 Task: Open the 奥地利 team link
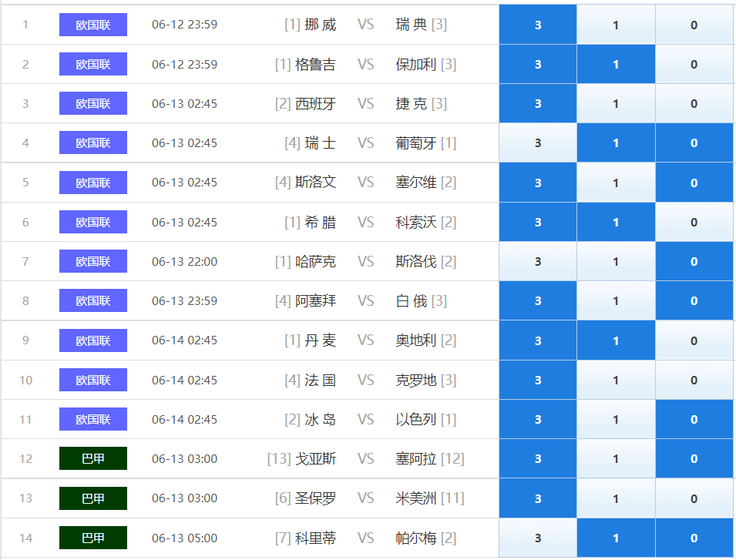(x=416, y=340)
